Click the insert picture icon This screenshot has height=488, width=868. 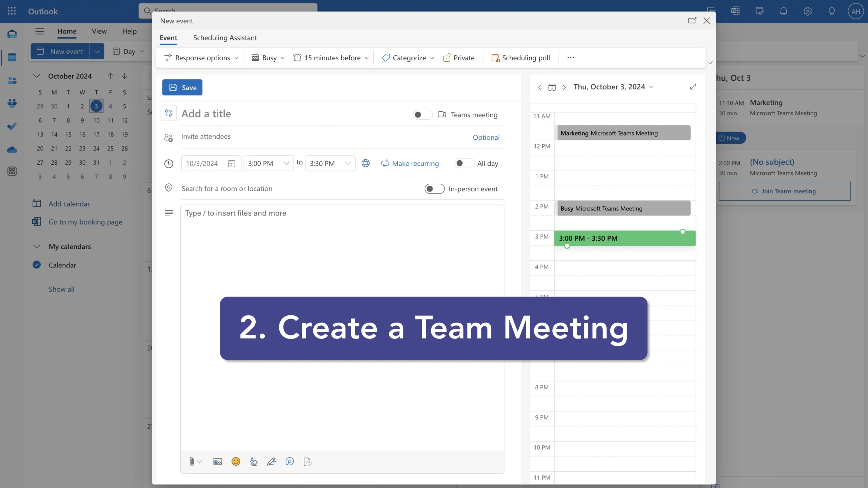click(217, 462)
